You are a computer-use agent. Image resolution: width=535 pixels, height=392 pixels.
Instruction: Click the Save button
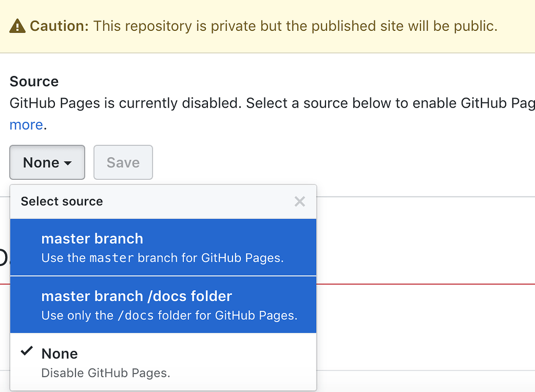pos(123,163)
